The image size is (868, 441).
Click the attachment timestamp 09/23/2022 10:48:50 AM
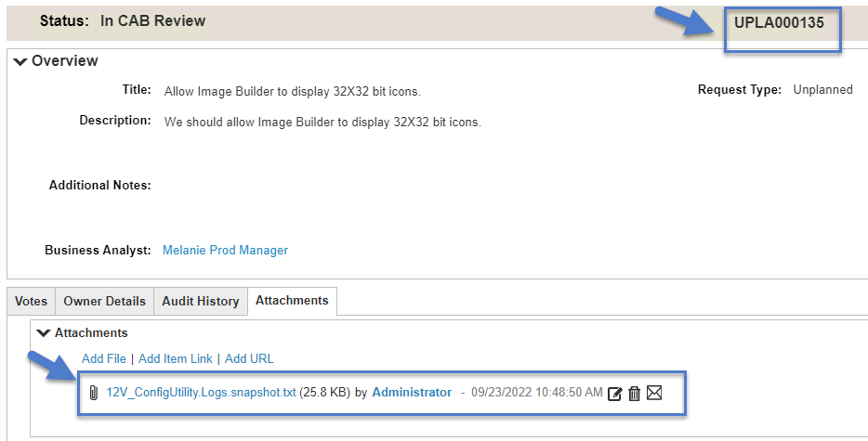[537, 393]
